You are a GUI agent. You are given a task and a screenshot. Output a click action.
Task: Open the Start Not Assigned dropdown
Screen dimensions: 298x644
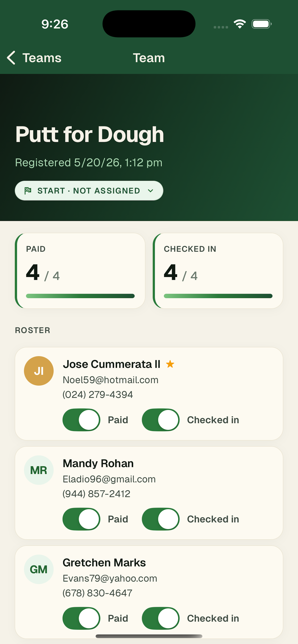click(x=89, y=190)
